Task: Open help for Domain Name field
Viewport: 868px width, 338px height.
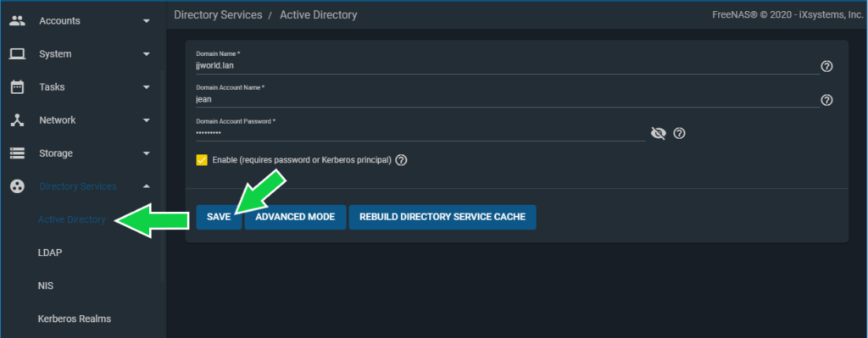Action: click(826, 66)
